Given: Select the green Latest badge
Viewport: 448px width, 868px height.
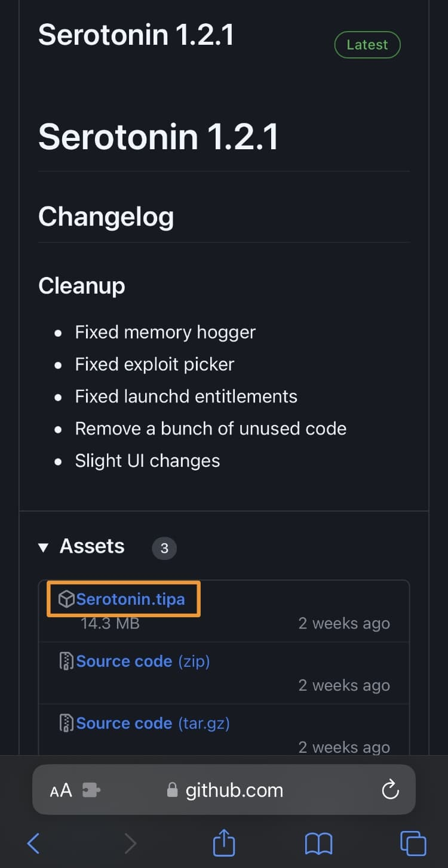Looking at the screenshot, I should click(367, 45).
